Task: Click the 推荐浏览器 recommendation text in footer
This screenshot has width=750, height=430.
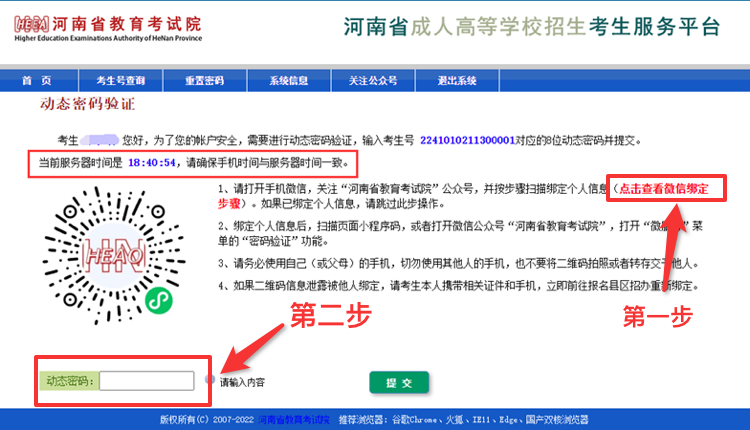Action: 463,420
